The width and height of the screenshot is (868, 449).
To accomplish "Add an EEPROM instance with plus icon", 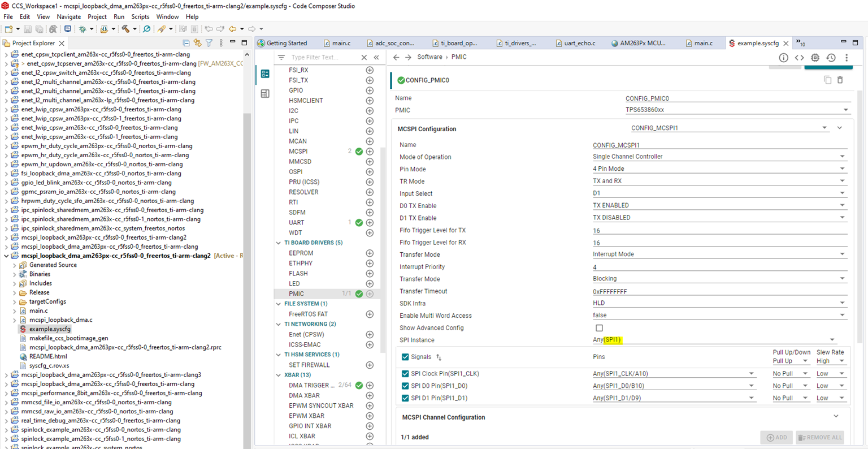I will click(370, 253).
